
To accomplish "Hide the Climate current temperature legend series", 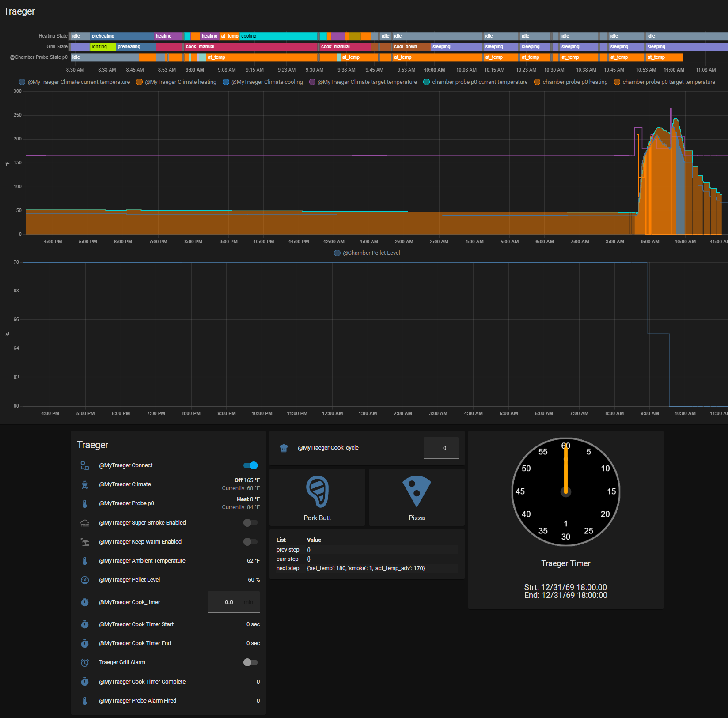I will [x=75, y=82].
